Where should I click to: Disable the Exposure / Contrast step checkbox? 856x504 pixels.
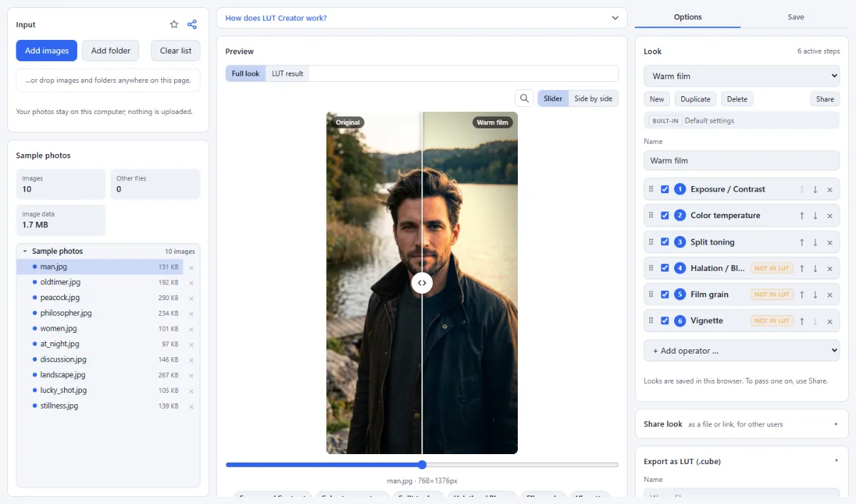point(665,190)
